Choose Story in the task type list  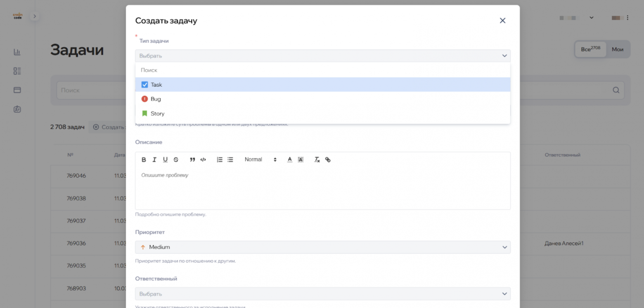coord(157,114)
